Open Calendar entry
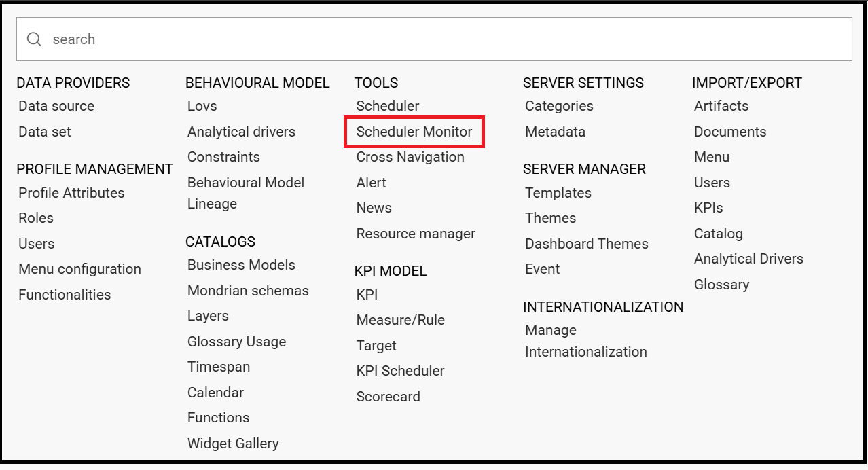The height and width of the screenshot is (470, 868). tap(215, 393)
